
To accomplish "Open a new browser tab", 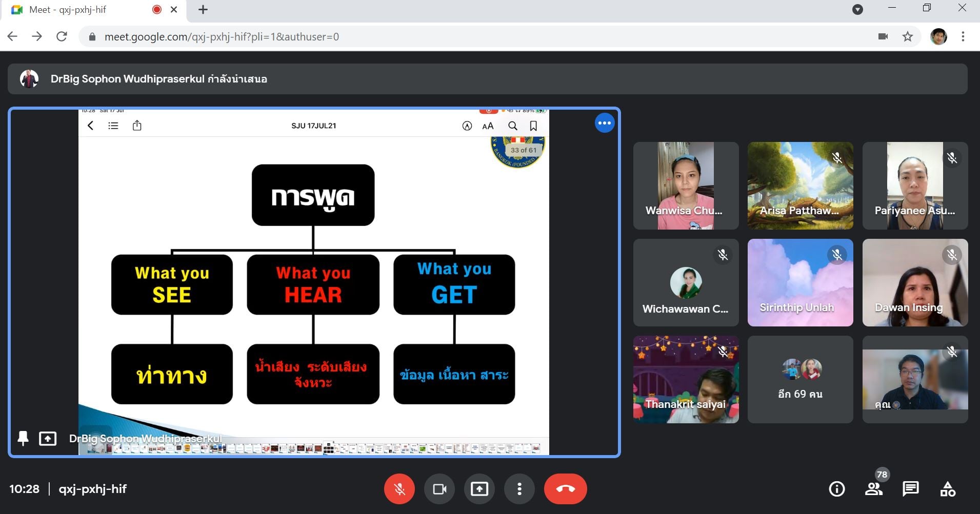I will click(203, 10).
